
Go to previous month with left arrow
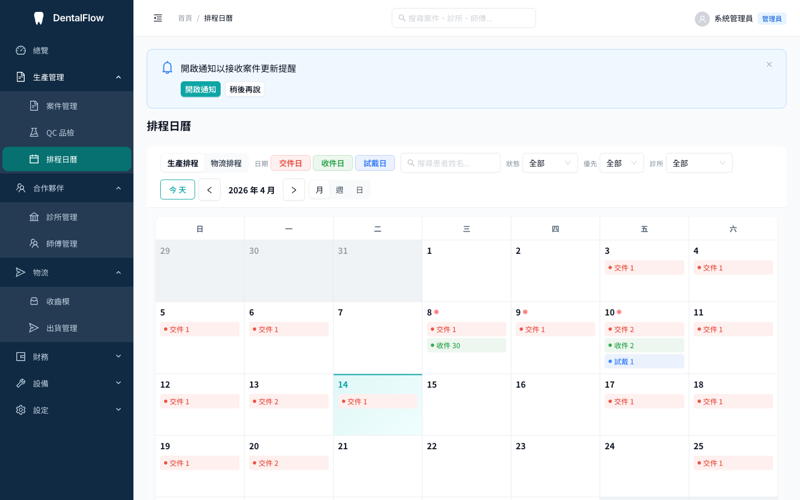(x=209, y=190)
